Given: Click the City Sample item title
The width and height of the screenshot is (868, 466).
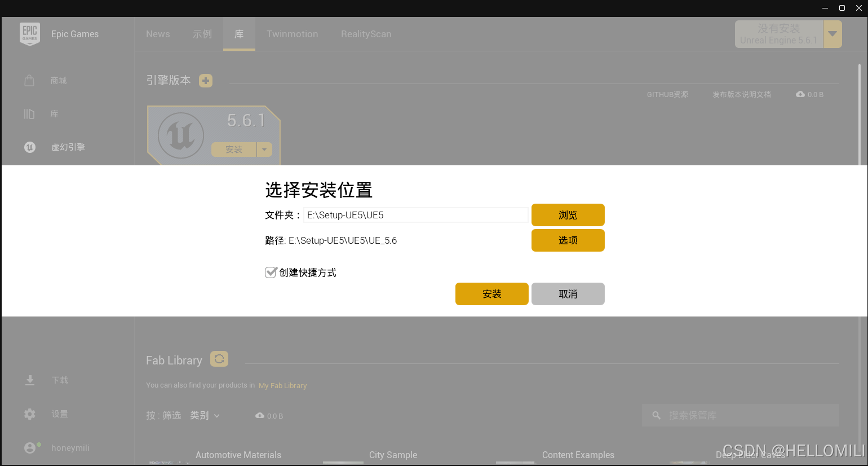Looking at the screenshot, I should [393, 455].
